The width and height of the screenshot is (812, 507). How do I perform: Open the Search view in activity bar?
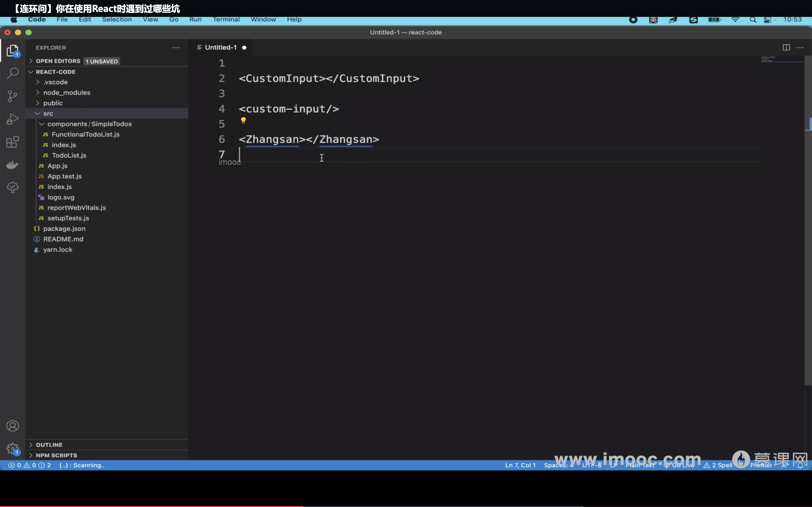tap(13, 73)
